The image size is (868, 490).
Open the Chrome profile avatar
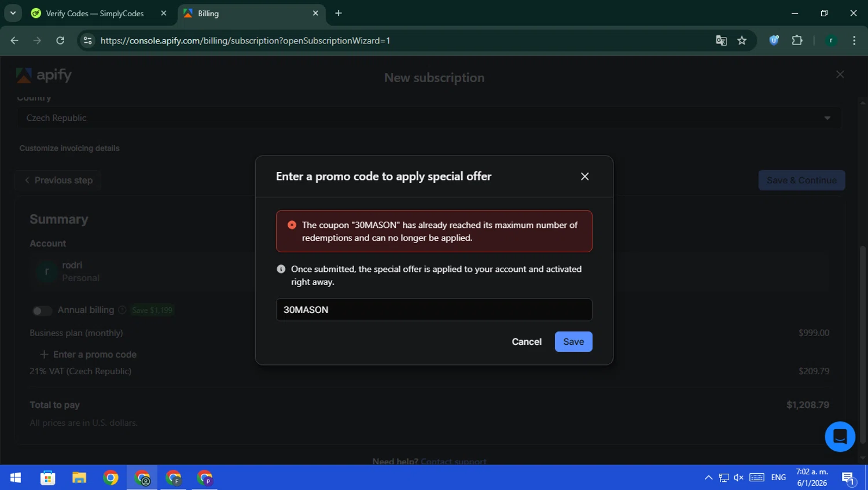(831, 40)
